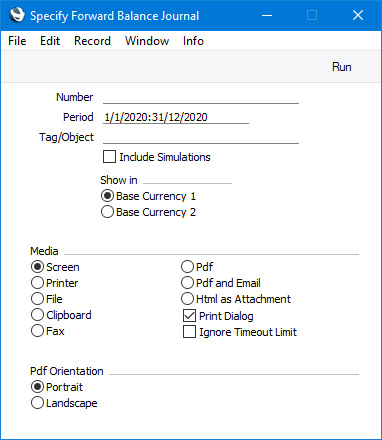The height and width of the screenshot is (440, 382).
Task: Choose Printer as media output
Action: (37, 283)
